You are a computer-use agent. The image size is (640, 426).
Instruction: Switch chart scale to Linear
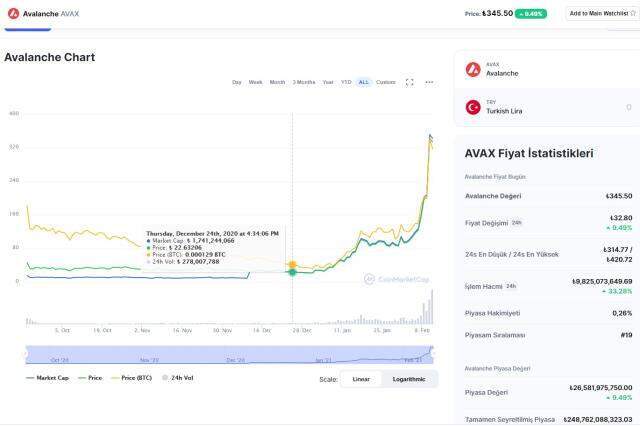[x=361, y=379]
